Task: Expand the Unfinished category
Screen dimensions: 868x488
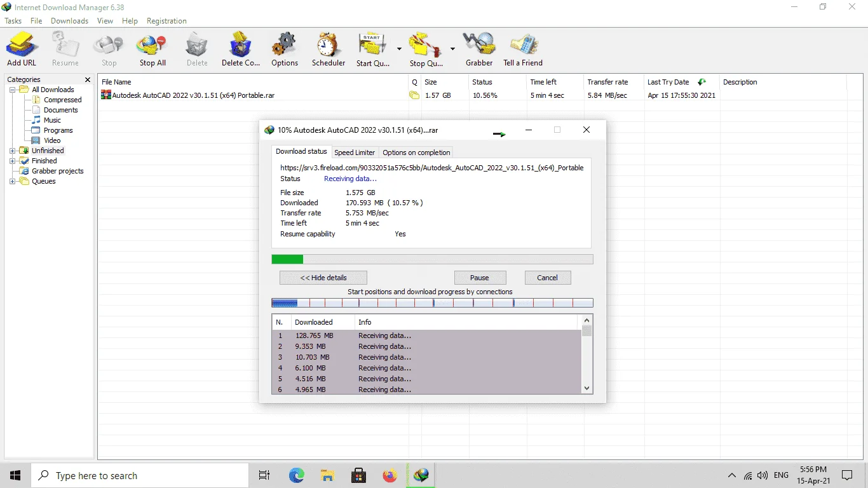Action: 13,151
